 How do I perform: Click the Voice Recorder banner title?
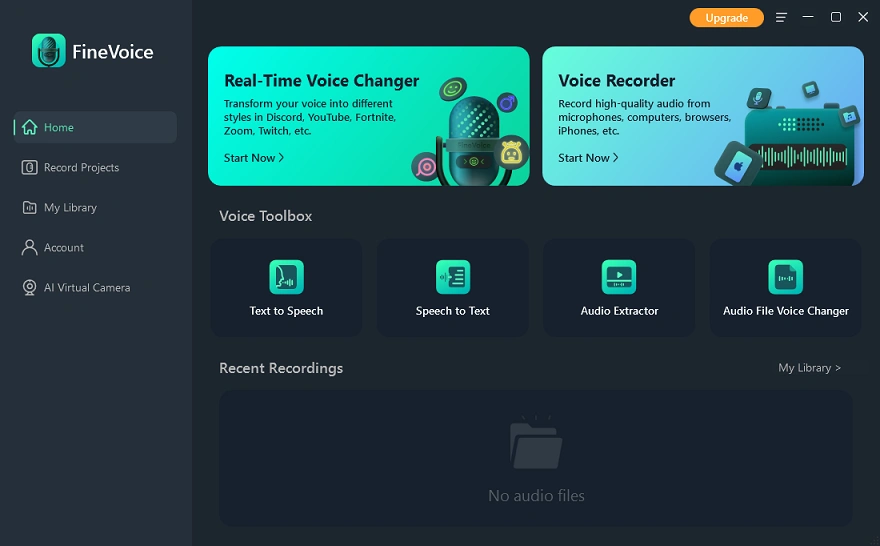pyautogui.click(x=616, y=81)
